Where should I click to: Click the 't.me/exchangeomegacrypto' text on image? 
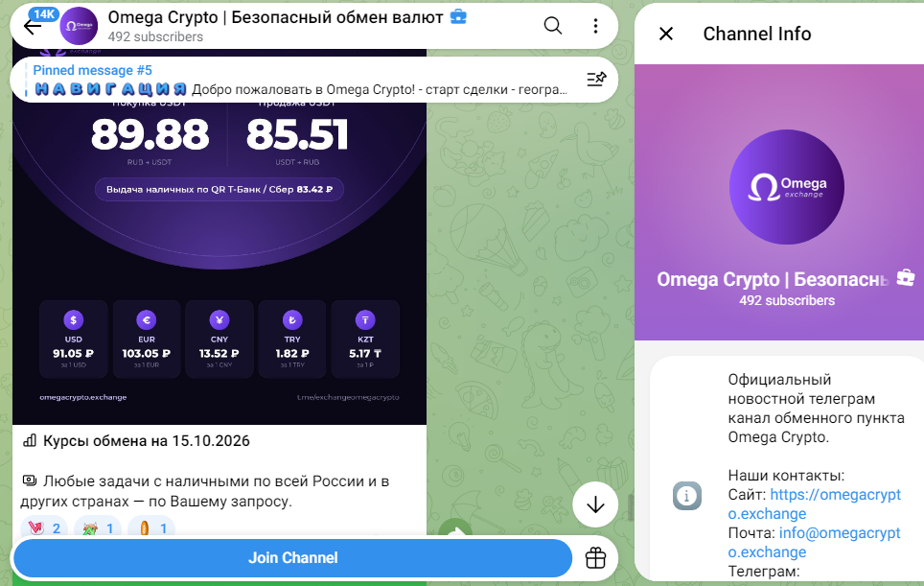click(348, 397)
